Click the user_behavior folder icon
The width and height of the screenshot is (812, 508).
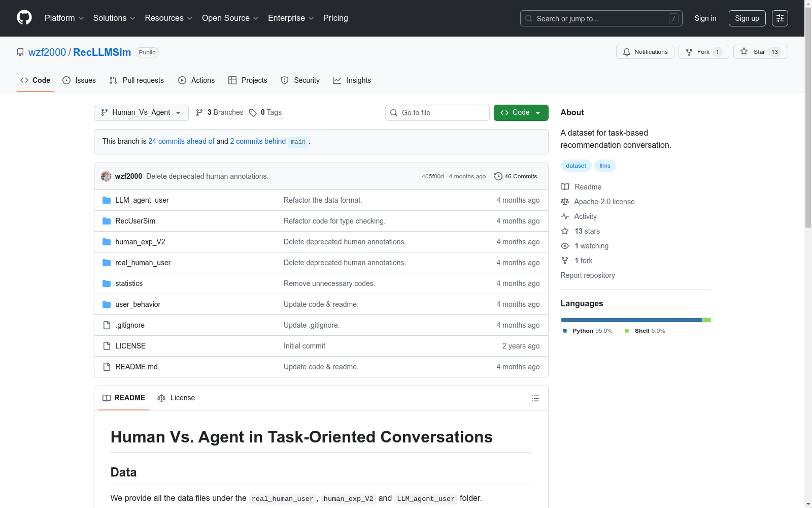pyautogui.click(x=107, y=304)
